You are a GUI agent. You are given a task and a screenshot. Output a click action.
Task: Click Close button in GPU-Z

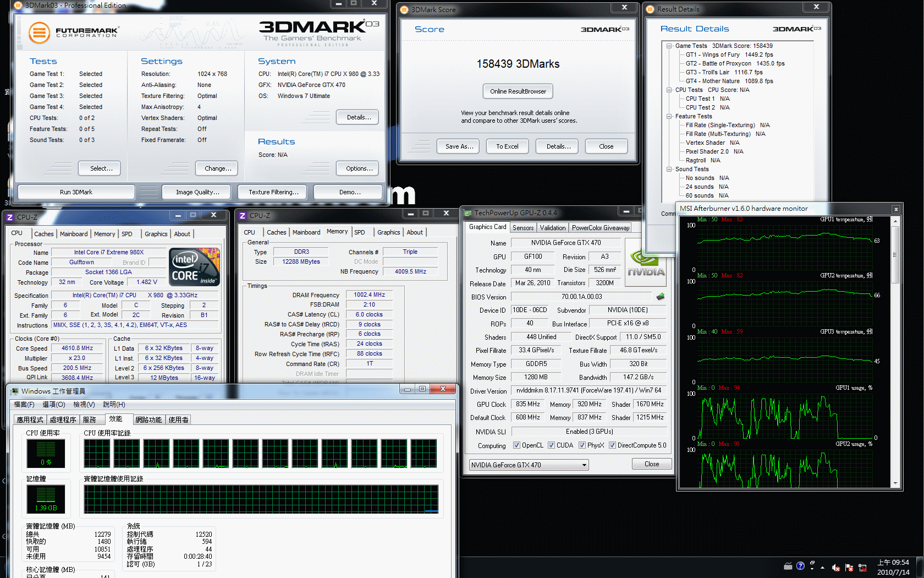click(652, 464)
